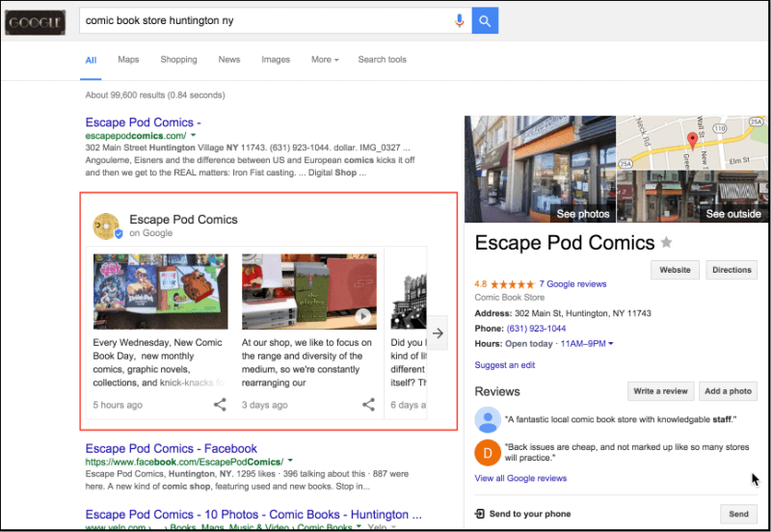The image size is (771, 532).
Task: Click See outside street view image
Action: click(x=692, y=197)
